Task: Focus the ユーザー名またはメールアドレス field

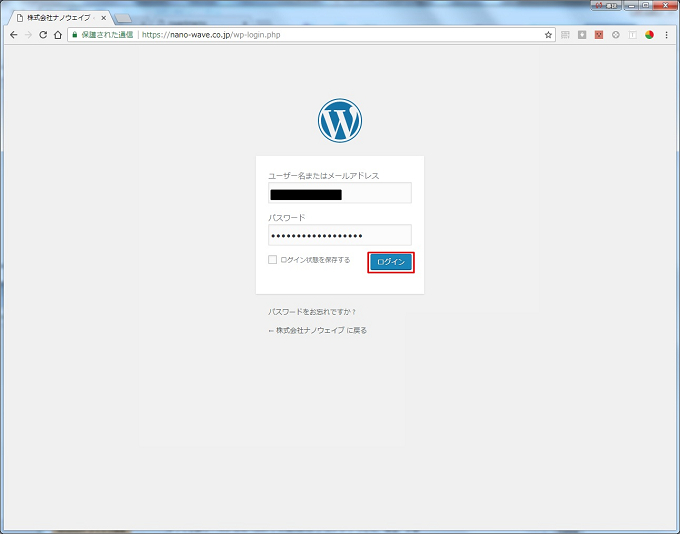Action: (x=340, y=193)
